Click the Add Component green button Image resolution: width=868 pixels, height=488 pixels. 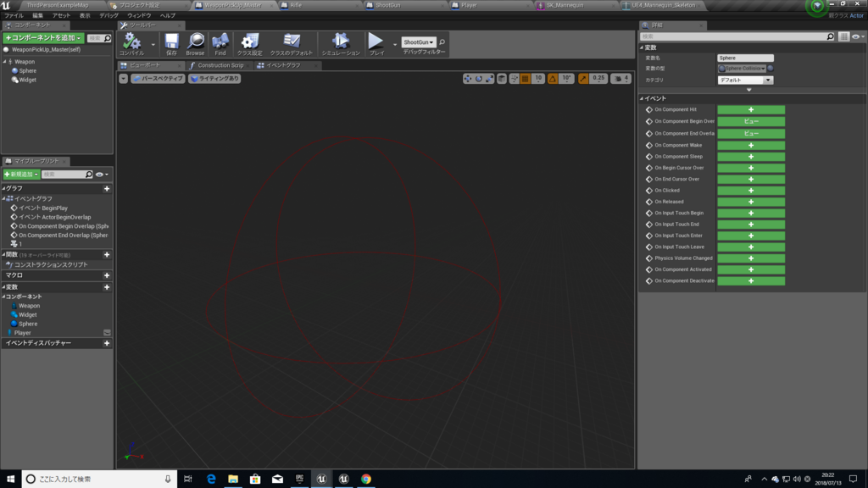pos(43,38)
